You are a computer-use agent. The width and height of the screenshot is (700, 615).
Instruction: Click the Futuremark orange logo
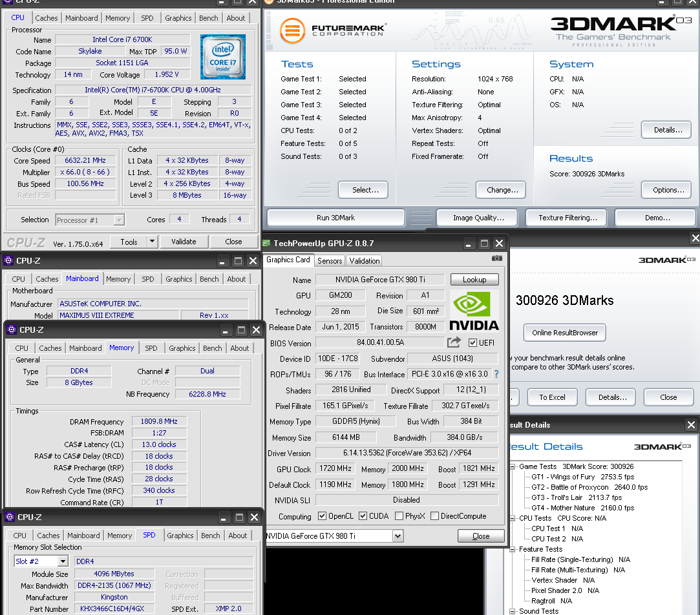pos(292,30)
